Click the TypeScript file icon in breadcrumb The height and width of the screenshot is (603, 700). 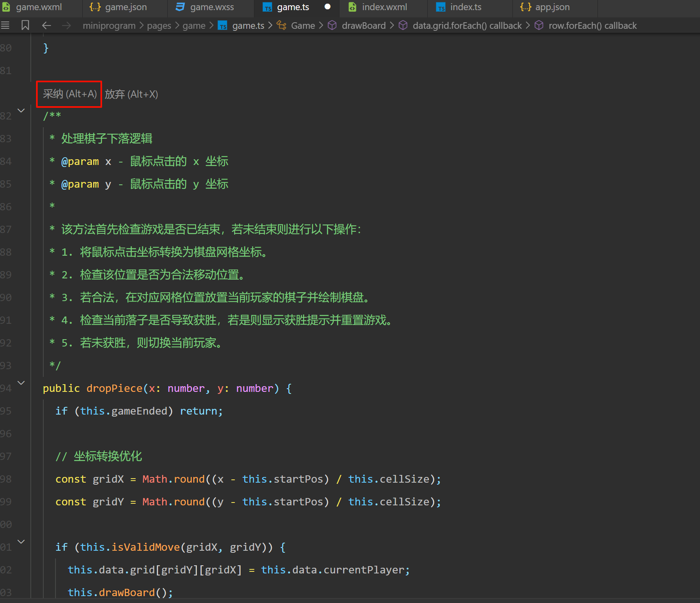point(223,26)
